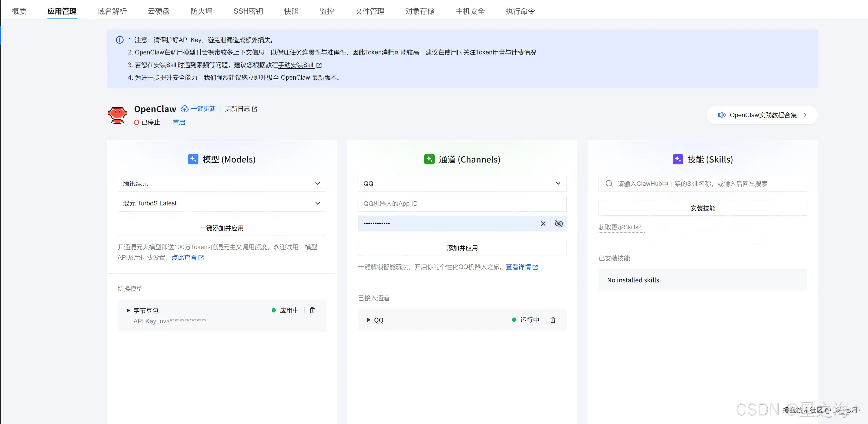Clear the secret field with the X icon
The height and width of the screenshot is (424, 868).
click(543, 223)
